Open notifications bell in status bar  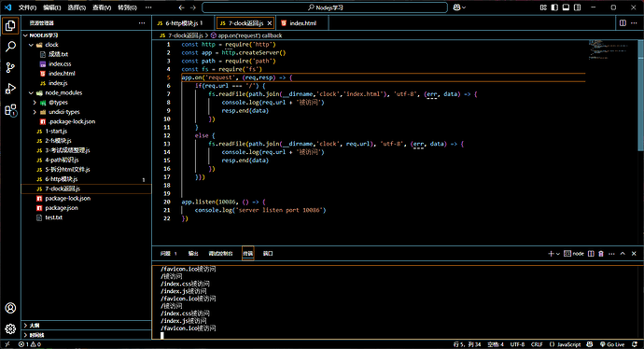[635, 344]
